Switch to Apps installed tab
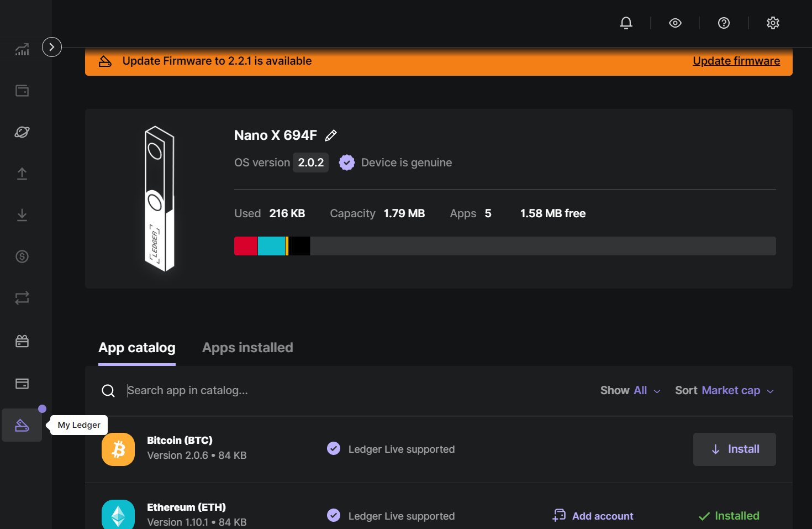812x529 pixels. tap(247, 348)
